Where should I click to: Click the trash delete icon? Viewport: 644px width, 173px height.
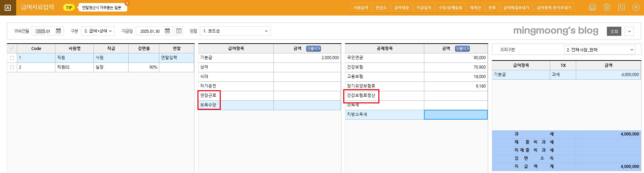click(x=607, y=7)
